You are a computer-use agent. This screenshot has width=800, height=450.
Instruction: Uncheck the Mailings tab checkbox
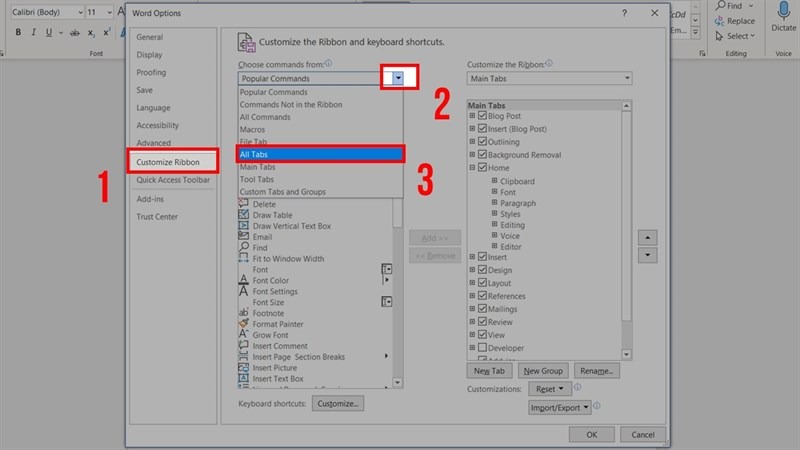[483, 309]
